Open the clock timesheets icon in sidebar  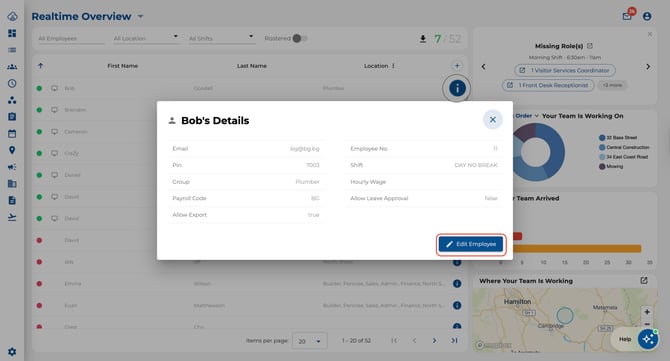(12, 83)
